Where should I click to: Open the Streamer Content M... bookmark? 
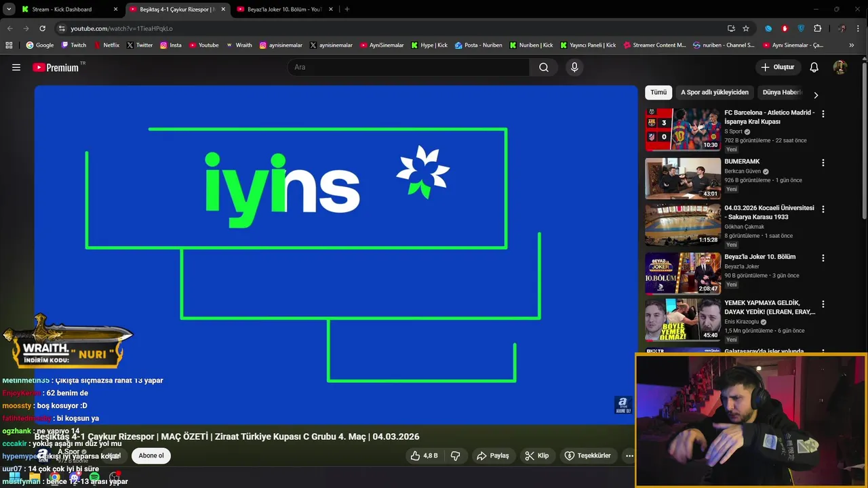click(654, 45)
